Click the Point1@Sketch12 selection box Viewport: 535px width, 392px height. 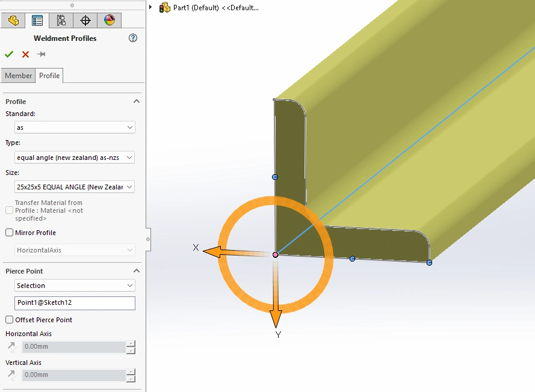coord(75,303)
